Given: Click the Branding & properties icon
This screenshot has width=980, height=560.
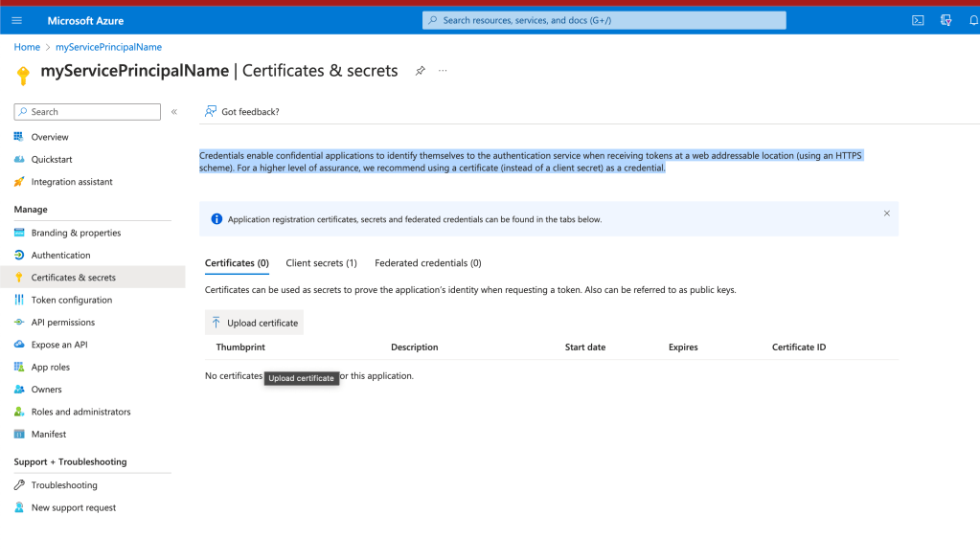Looking at the screenshot, I should pos(19,233).
